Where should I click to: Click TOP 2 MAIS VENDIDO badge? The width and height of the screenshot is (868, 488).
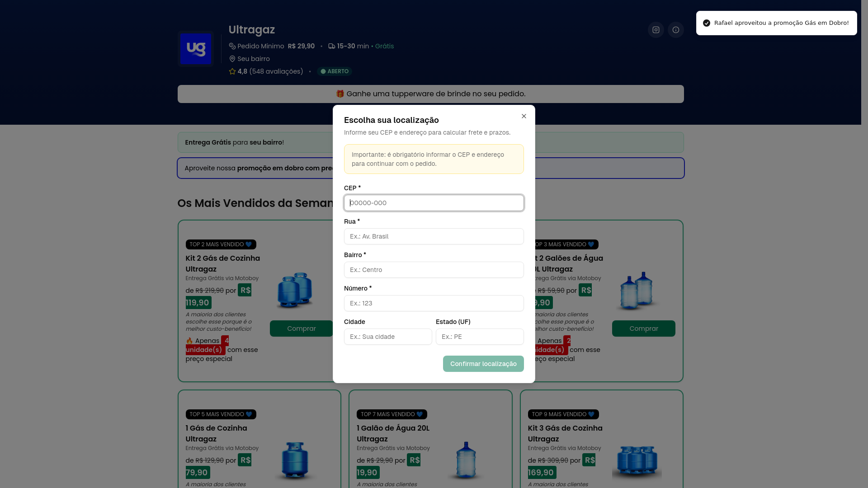tap(221, 244)
